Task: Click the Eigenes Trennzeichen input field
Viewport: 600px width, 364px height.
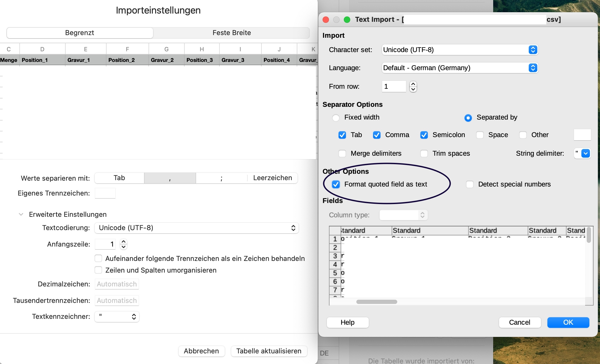Action: [x=105, y=193]
